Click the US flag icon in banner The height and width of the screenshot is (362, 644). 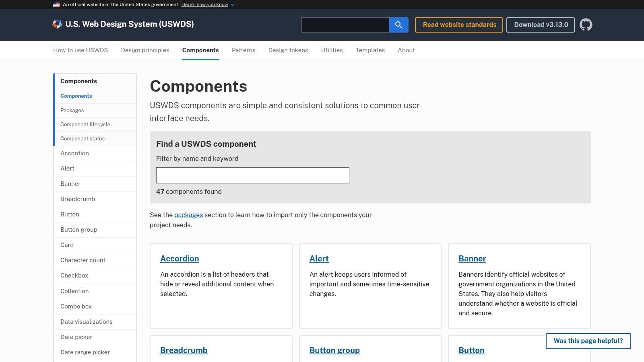pos(56,4)
